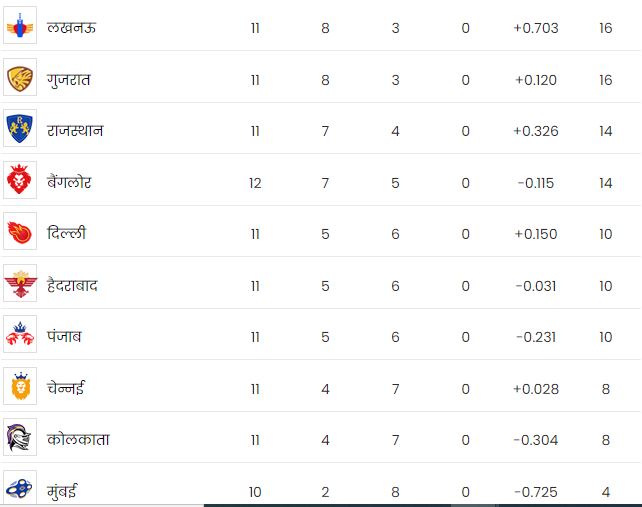Open the चेन्नई team name link

pos(66,388)
